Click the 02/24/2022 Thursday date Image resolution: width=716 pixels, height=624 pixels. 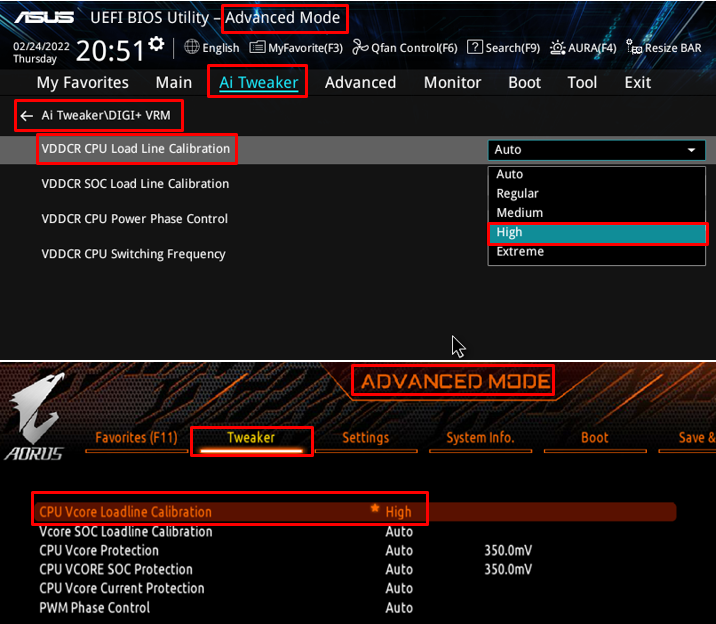41,52
